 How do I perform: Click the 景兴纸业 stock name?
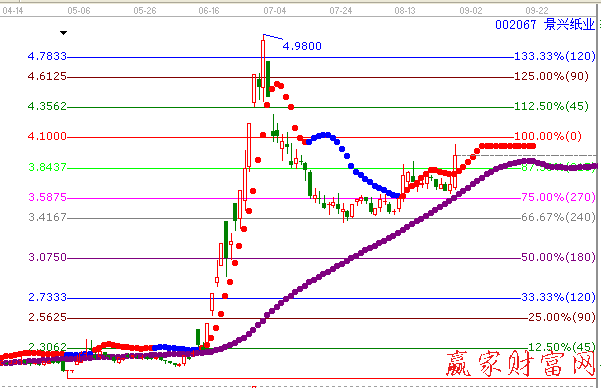(x=569, y=25)
